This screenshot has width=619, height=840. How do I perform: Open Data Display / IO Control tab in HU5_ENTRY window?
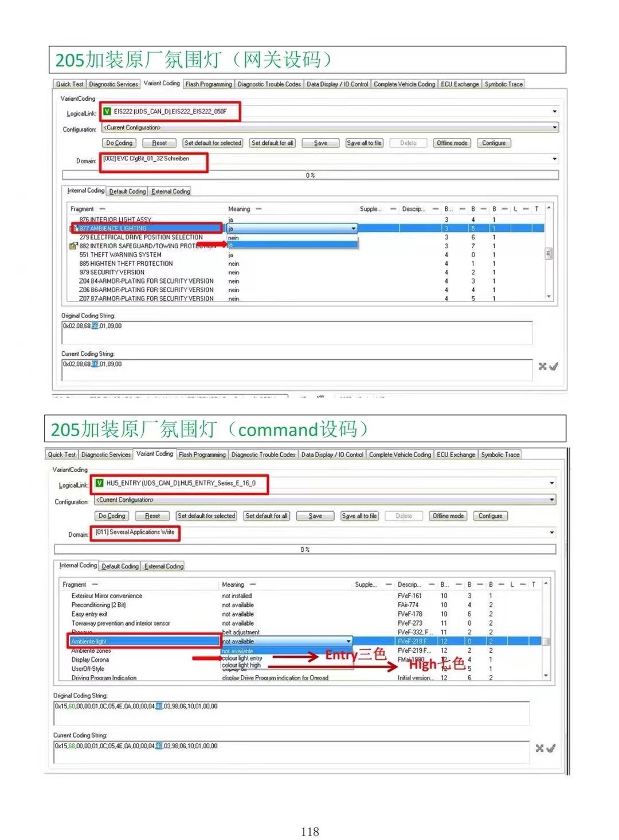[332, 455]
